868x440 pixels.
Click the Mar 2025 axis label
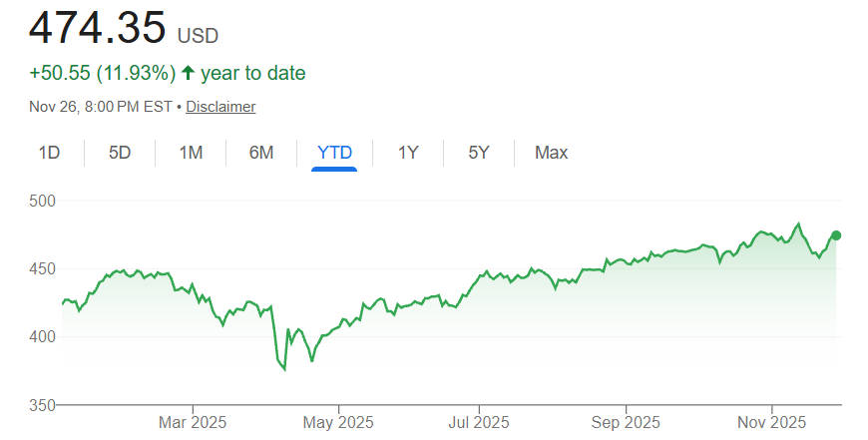tap(193, 422)
